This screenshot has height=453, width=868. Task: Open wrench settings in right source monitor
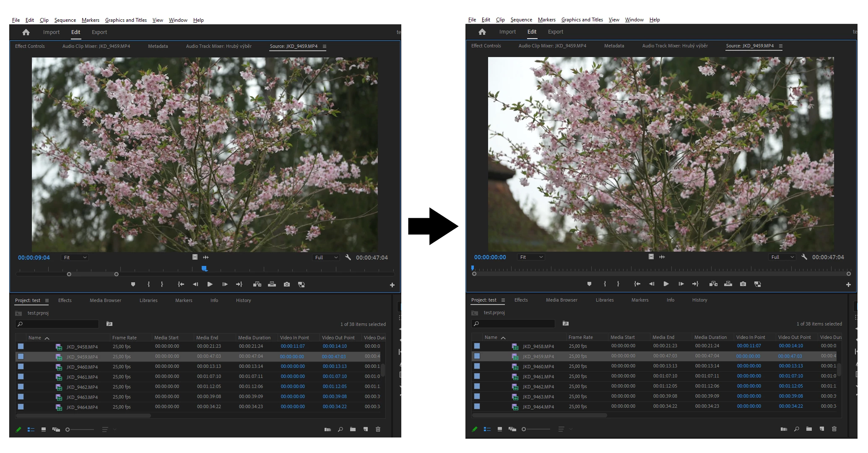(804, 257)
